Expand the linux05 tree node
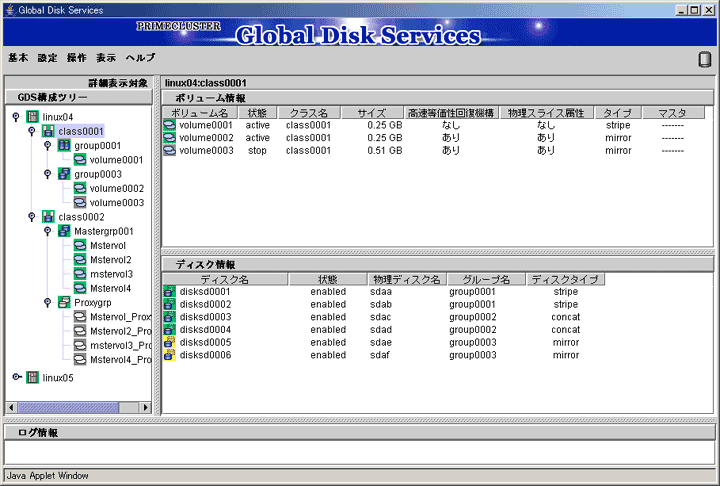 tap(17, 377)
